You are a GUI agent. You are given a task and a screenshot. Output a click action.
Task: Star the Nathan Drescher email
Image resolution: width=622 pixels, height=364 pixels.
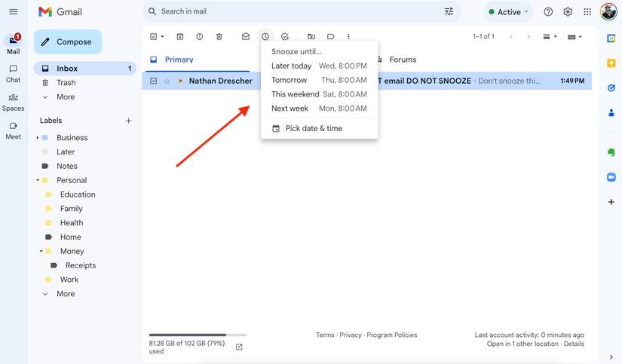(x=167, y=81)
